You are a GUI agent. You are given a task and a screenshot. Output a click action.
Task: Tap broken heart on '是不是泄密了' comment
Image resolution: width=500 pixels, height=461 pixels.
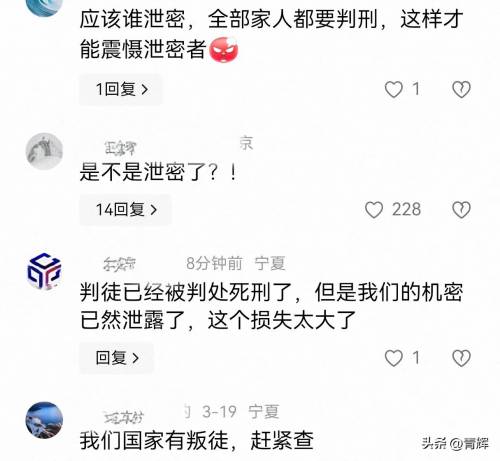461,210
